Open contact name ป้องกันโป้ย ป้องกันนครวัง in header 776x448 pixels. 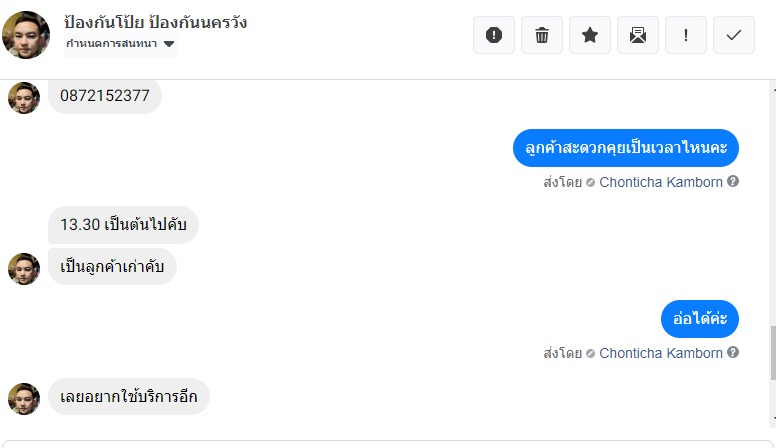click(155, 22)
